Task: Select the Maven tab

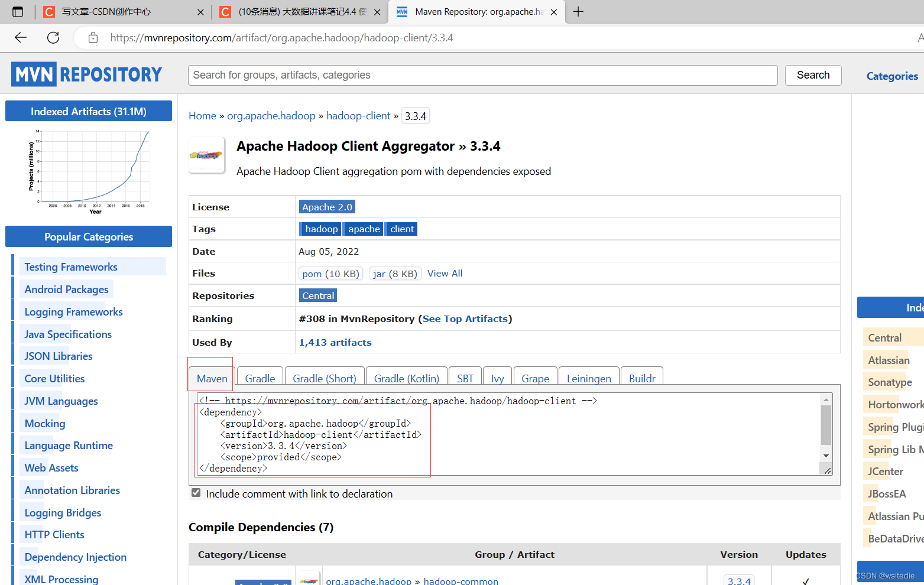Action: tap(212, 378)
